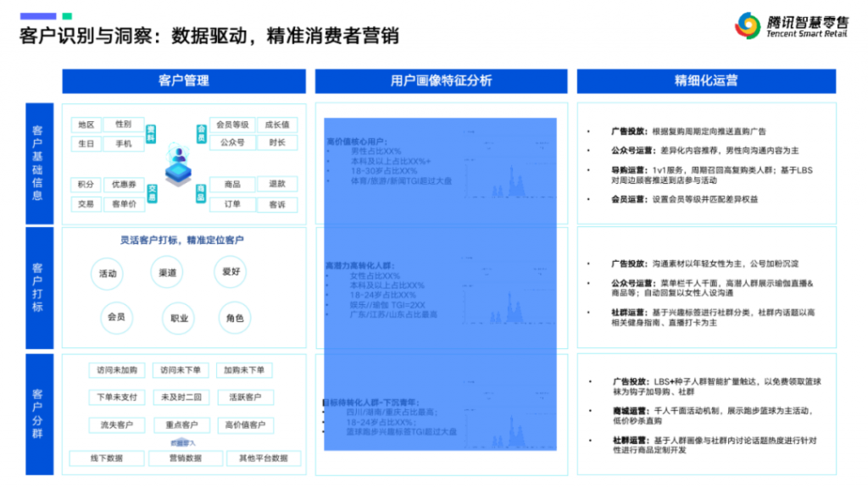The width and height of the screenshot is (868, 488).
Task: Open the 精细化运营 column header
Action: [706, 80]
